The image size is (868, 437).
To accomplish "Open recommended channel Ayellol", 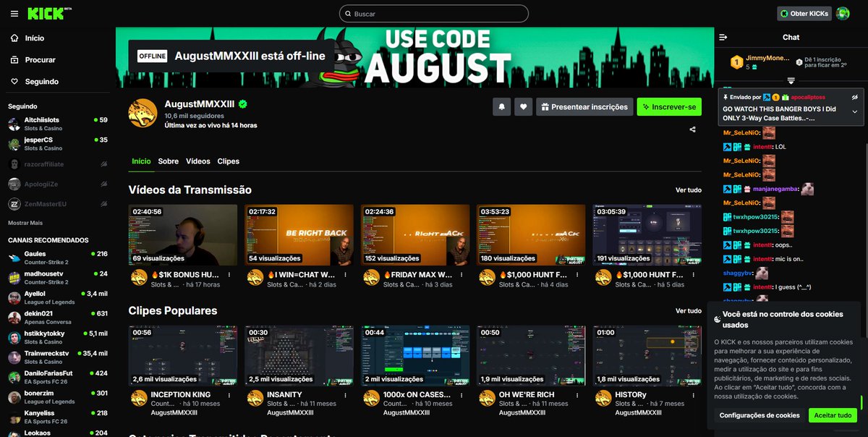I will [57, 297].
